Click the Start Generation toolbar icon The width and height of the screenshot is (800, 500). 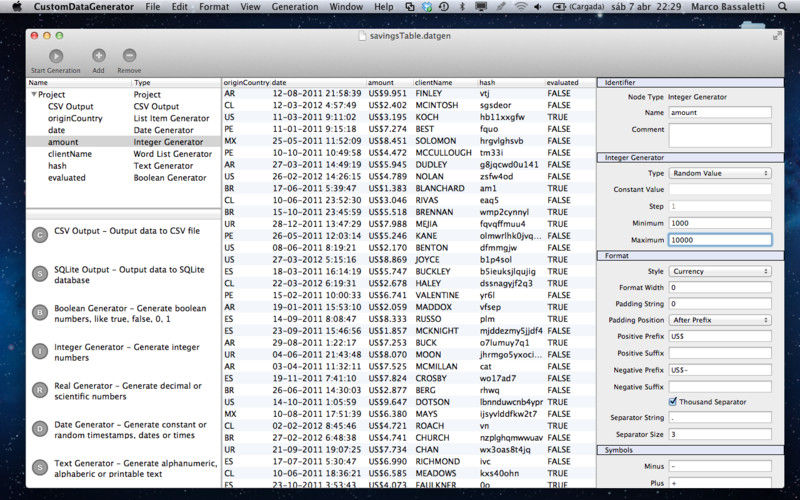56,56
